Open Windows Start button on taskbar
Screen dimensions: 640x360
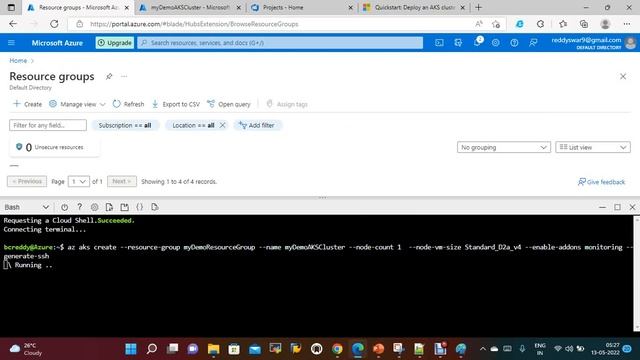[x=131, y=349]
